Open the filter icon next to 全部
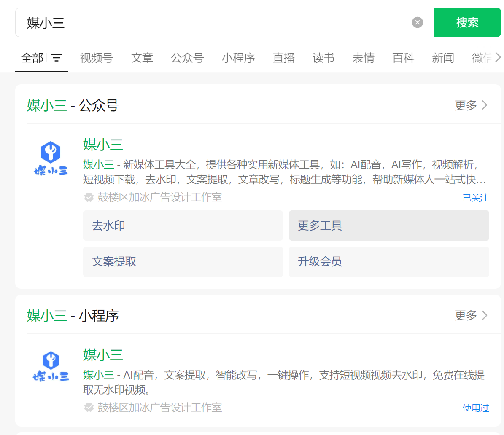This screenshot has width=504, height=435. (57, 58)
